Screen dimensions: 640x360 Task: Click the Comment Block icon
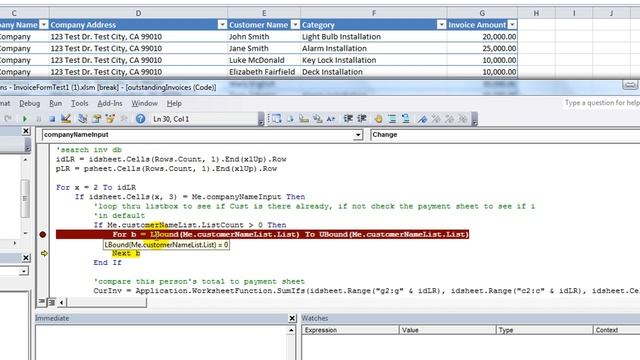coord(392,119)
